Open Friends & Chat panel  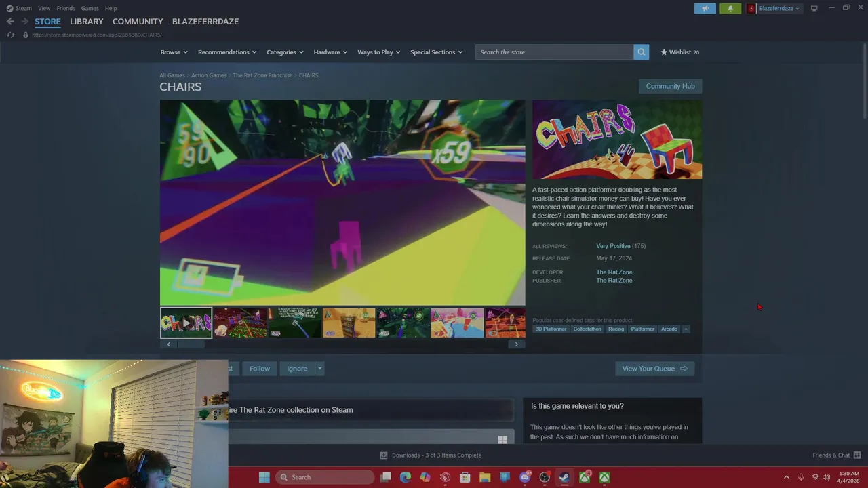(836, 455)
